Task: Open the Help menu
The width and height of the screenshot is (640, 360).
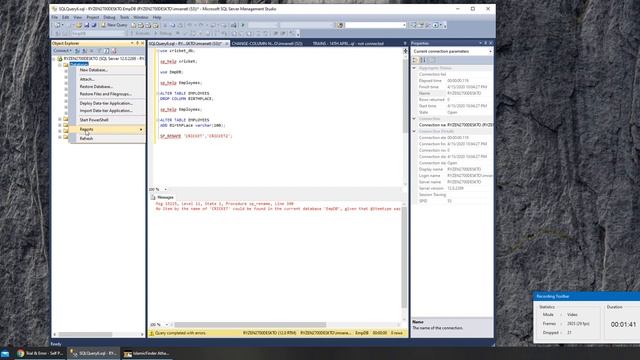Action: point(157,17)
